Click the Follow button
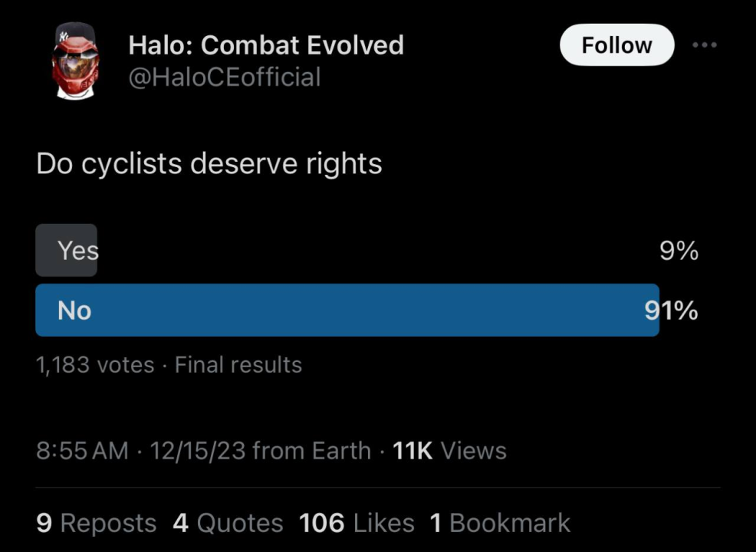The image size is (756, 552). [616, 45]
